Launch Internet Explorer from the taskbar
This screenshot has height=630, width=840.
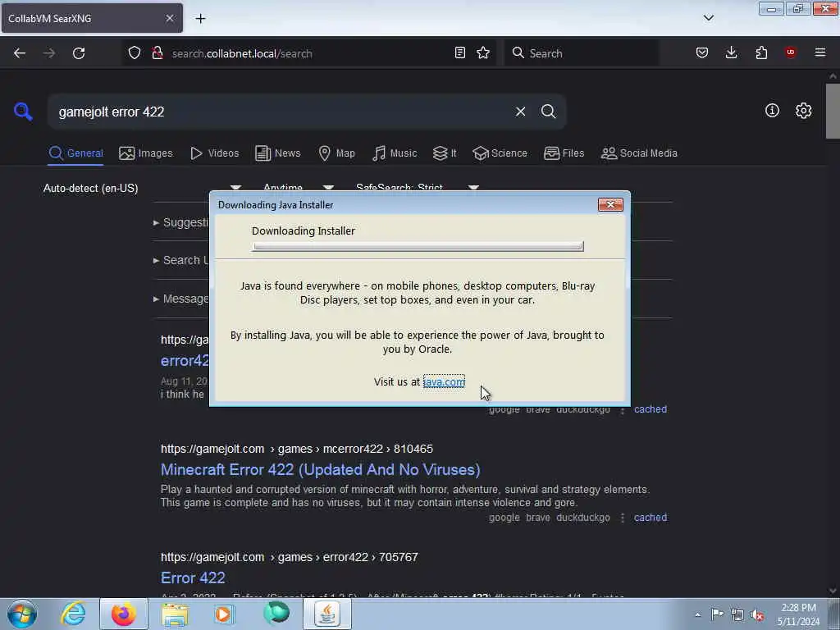point(73,614)
